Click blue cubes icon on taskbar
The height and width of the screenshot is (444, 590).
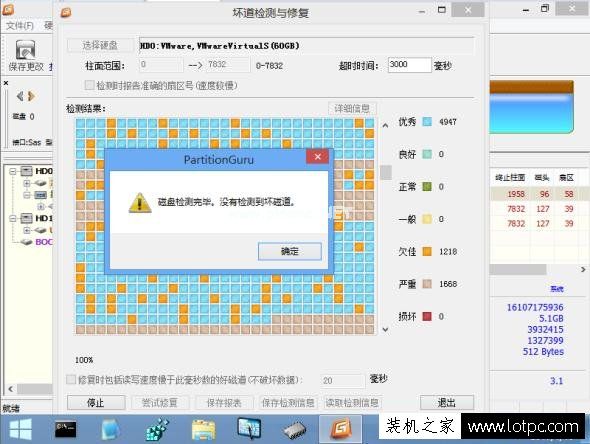point(157,429)
